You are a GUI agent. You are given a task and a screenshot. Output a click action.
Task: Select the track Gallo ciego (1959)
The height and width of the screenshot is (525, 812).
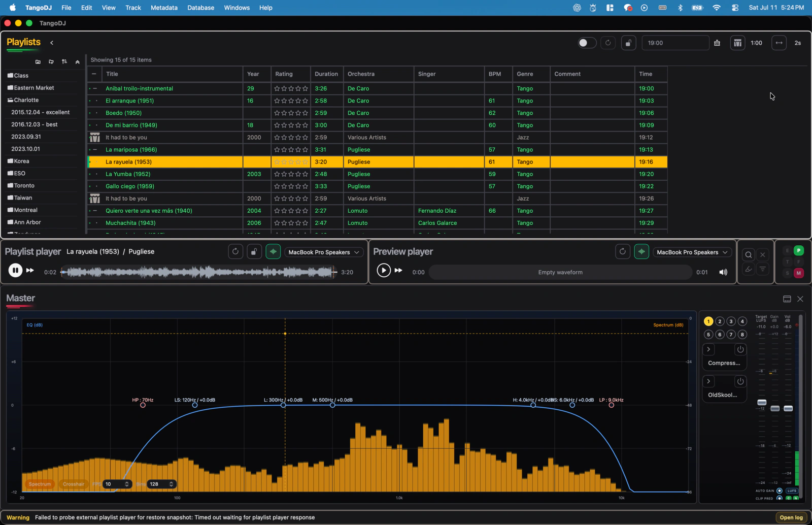(x=130, y=186)
